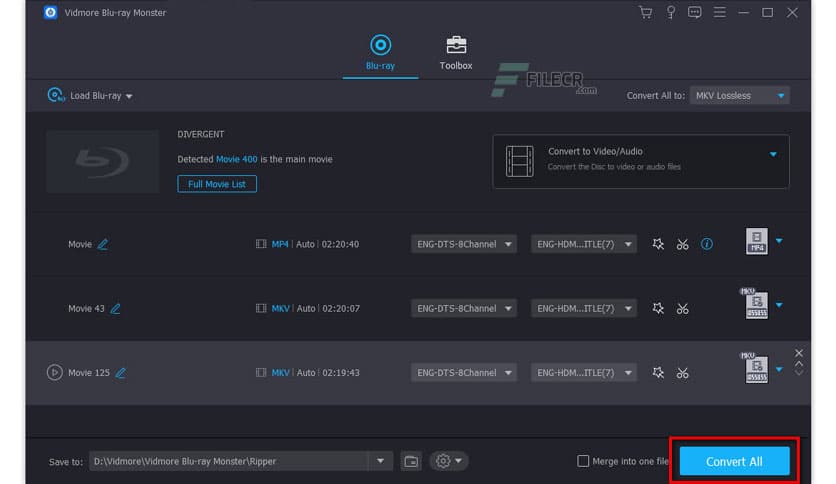Image resolution: width=836 pixels, height=484 pixels.
Task: Click the MP4 output format icon for Movie
Action: point(757,241)
